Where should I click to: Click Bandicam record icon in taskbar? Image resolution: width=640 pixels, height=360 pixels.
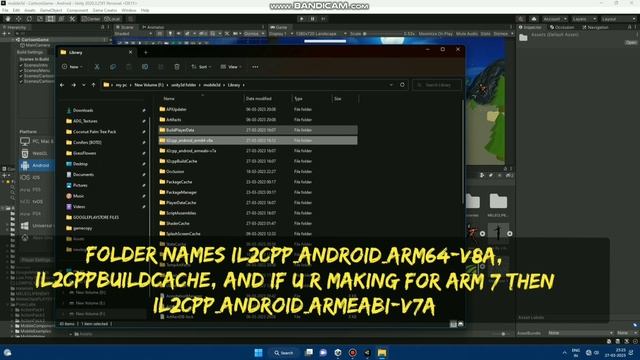pyautogui.click(x=353, y=353)
